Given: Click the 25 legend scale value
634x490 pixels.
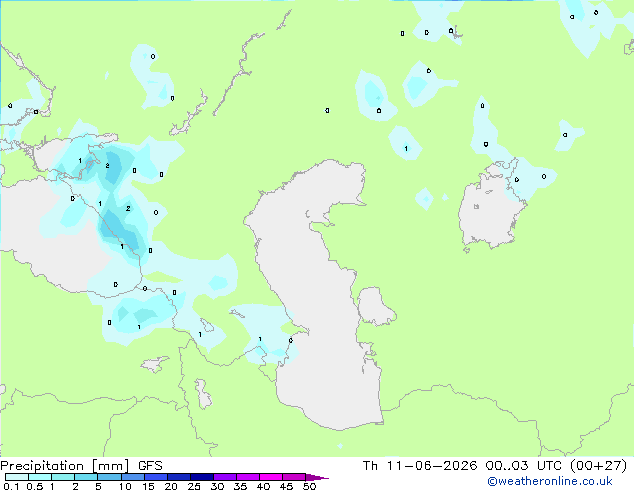Looking at the screenshot, I should [194, 486].
